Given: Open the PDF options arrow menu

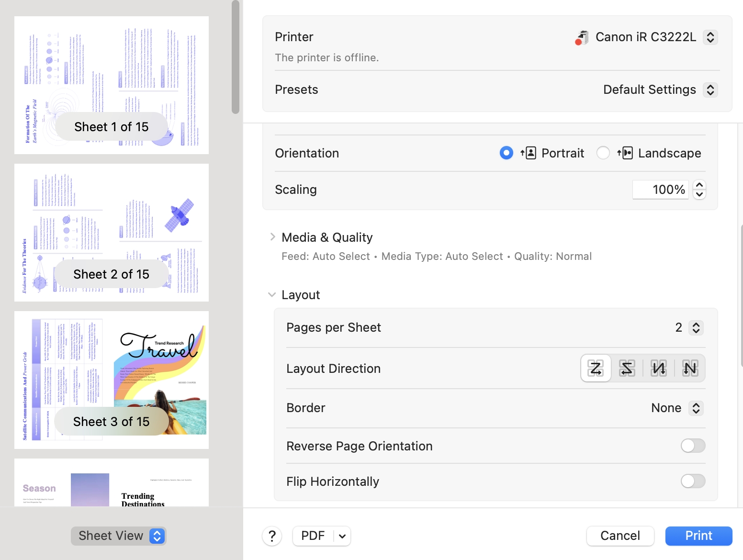Looking at the screenshot, I should pos(342,536).
